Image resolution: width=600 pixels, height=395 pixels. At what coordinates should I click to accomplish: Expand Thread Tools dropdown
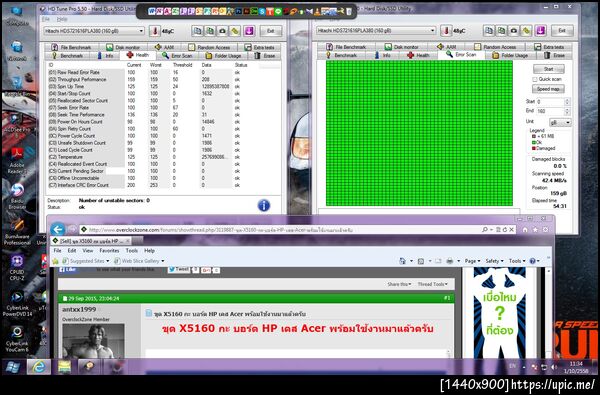click(x=432, y=284)
